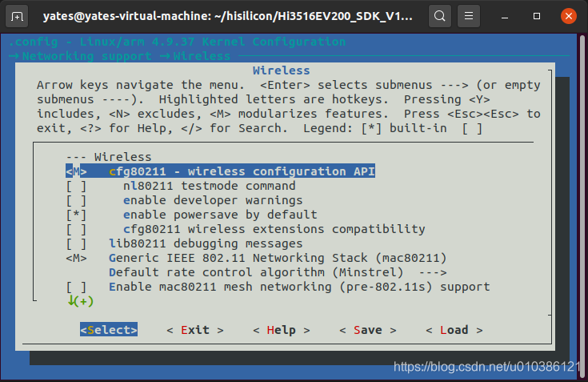The width and height of the screenshot is (588, 382).
Task: Click the Select button
Action: point(109,329)
